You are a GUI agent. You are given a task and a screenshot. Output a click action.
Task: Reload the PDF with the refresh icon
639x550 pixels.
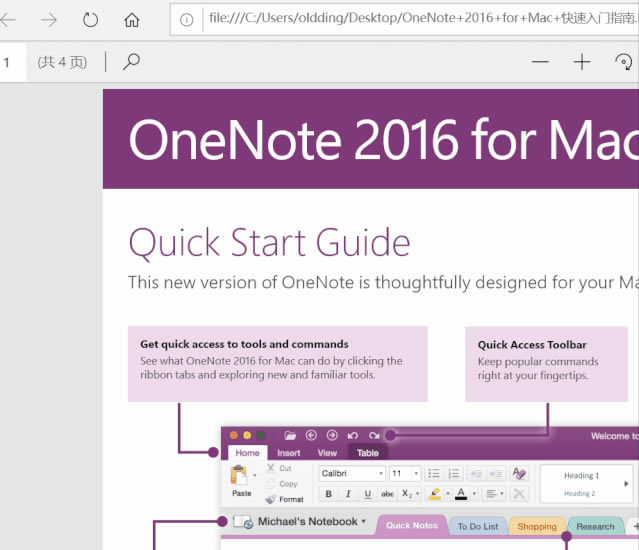90,19
